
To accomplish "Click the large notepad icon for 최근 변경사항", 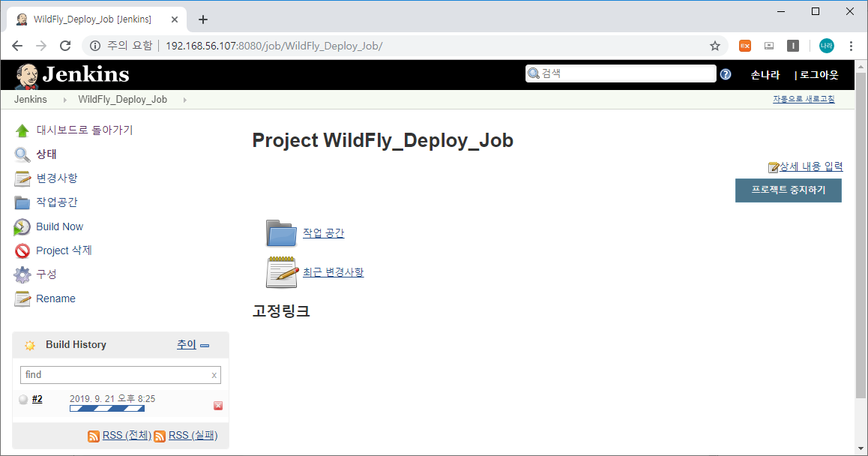I will [x=282, y=272].
